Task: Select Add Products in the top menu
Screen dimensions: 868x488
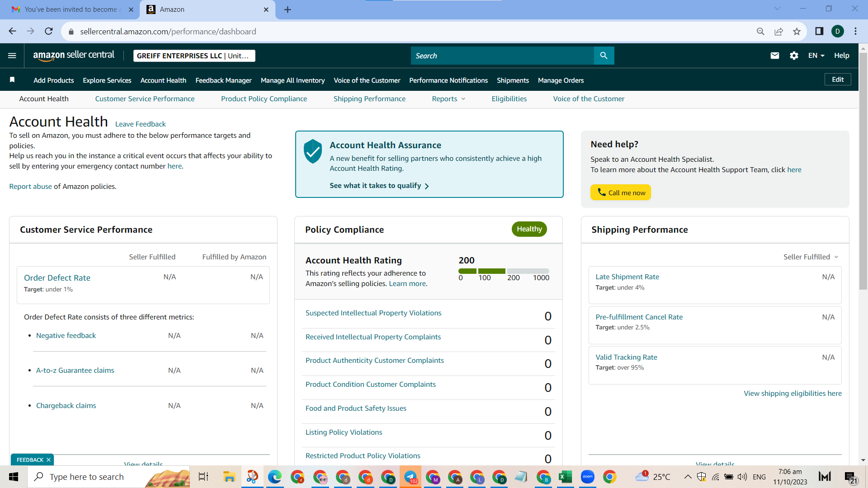Action: point(54,80)
